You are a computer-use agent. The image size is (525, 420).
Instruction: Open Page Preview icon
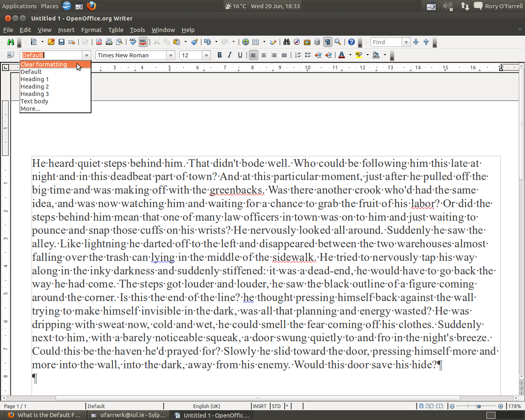(x=119, y=42)
